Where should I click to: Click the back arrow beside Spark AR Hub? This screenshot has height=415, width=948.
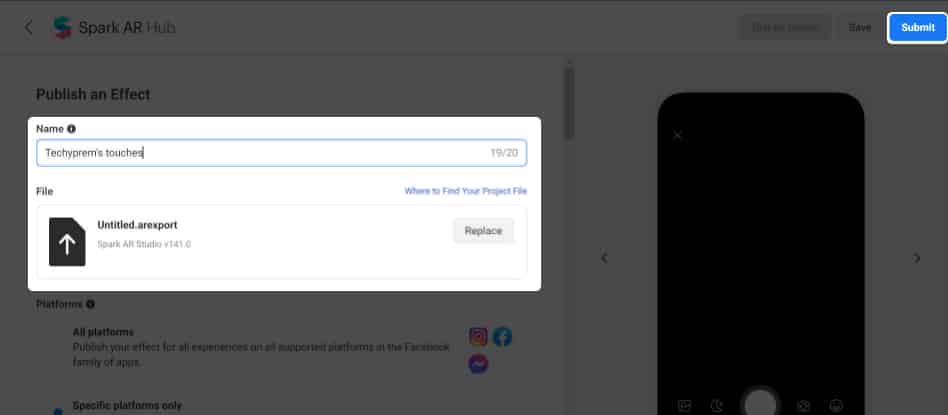(x=28, y=27)
